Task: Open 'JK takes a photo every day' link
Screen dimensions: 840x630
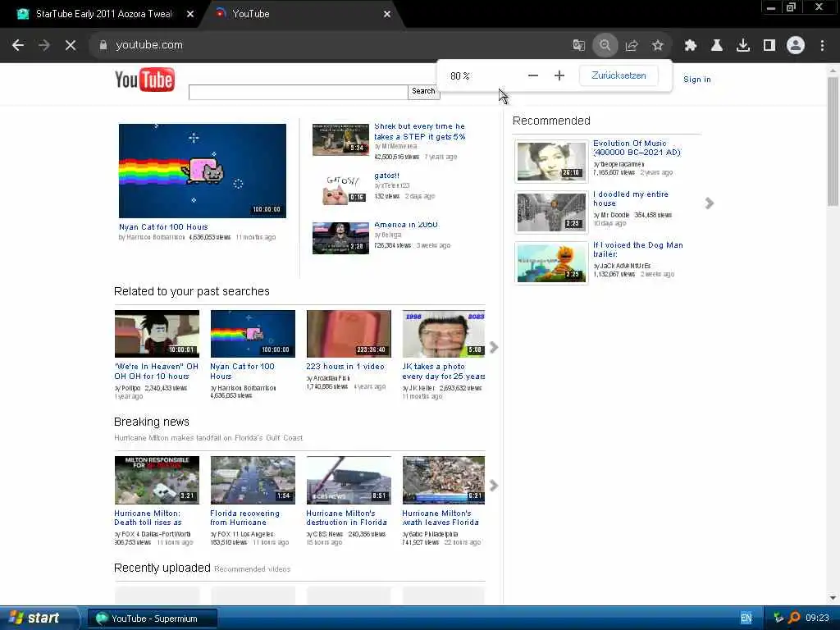Action: [x=444, y=372]
